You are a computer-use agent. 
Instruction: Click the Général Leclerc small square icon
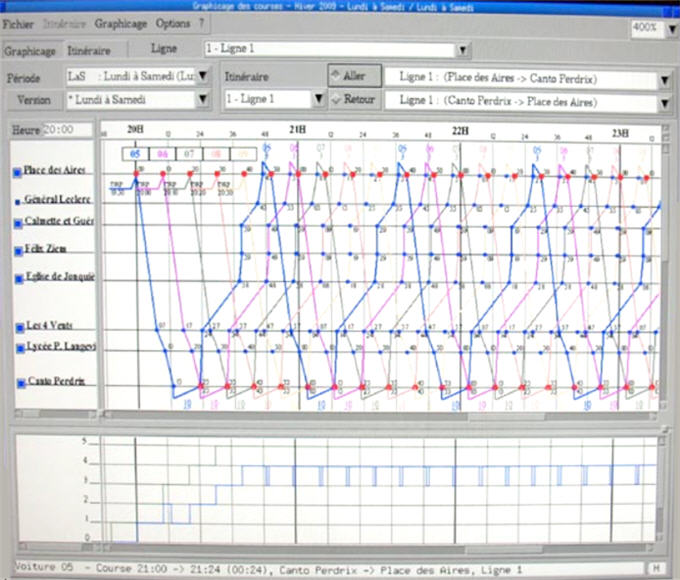[x=18, y=202]
